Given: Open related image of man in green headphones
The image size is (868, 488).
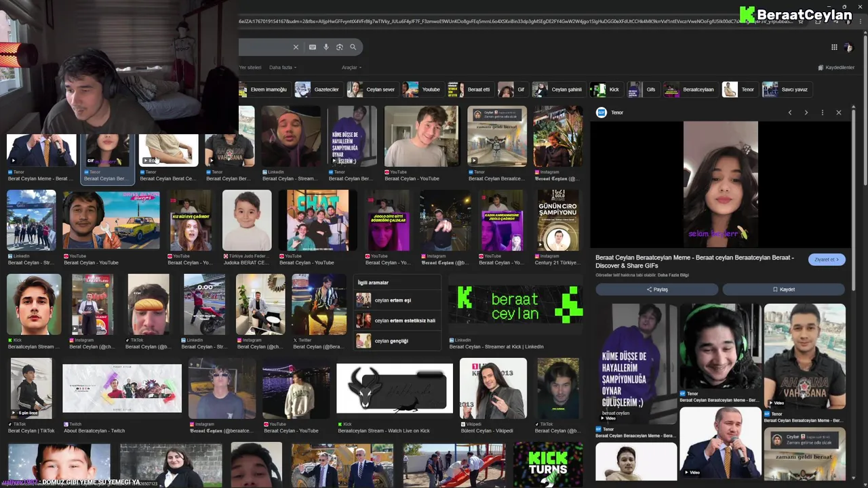Looking at the screenshot, I should [x=720, y=346].
